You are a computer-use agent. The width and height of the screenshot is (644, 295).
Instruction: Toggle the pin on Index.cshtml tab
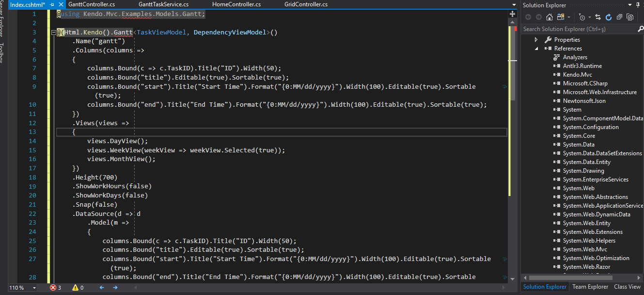tap(52, 4)
